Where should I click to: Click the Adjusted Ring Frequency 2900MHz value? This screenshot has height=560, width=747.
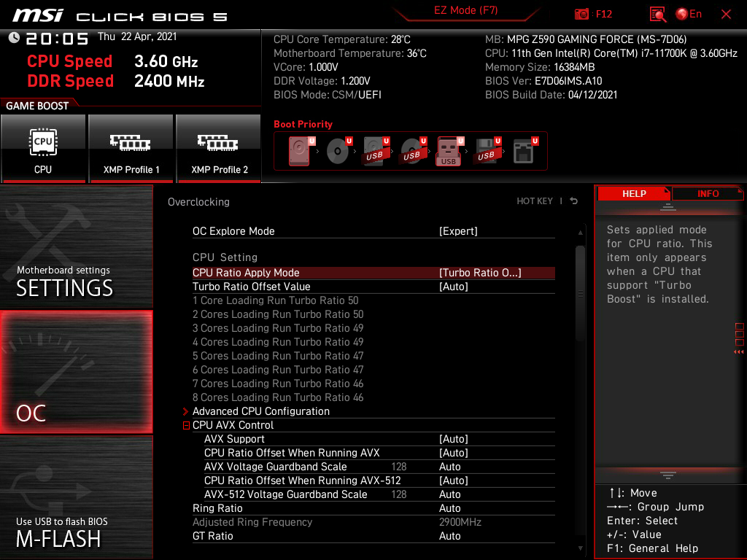pos(460,522)
